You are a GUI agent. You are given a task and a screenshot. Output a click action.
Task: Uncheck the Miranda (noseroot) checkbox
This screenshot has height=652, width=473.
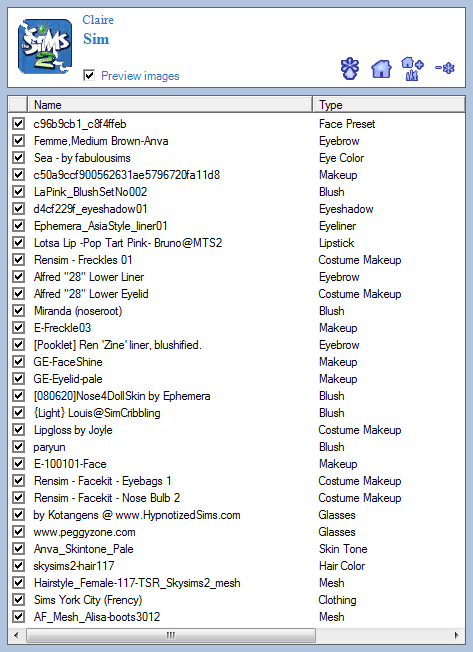click(18, 311)
